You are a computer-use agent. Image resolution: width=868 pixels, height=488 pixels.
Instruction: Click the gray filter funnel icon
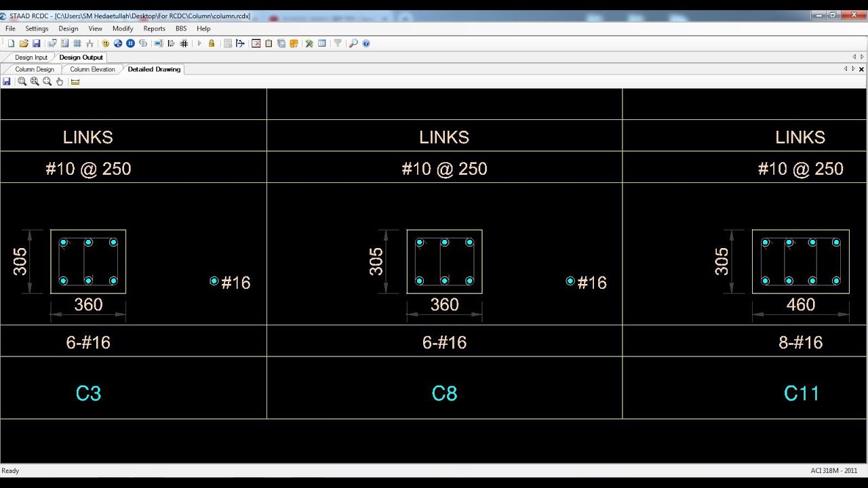pyautogui.click(x=337, y=43)
